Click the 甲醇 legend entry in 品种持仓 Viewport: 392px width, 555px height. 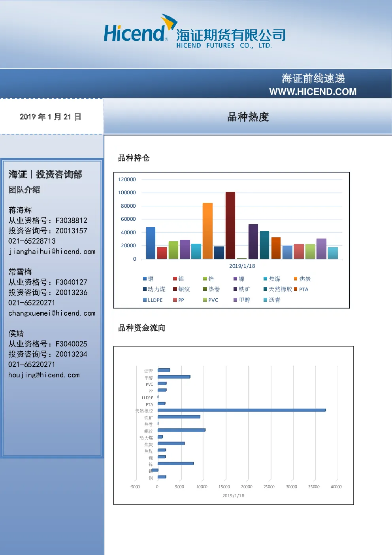tap(242, 300)
